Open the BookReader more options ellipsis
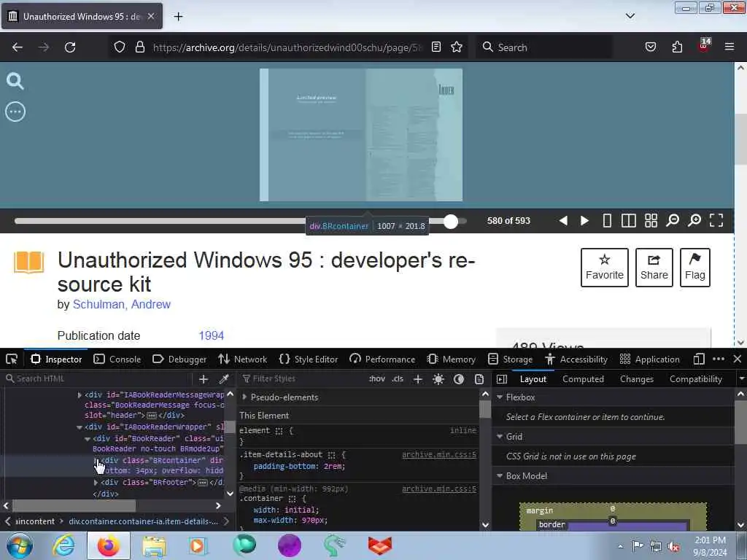 tap(15, 112)
